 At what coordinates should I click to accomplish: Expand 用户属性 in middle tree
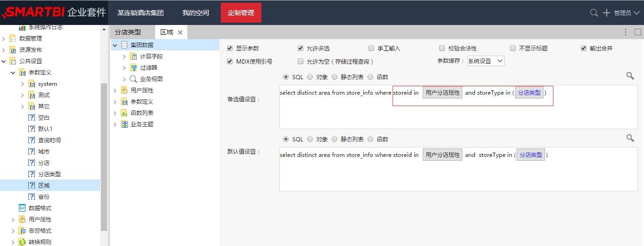[x=115, y=90]
